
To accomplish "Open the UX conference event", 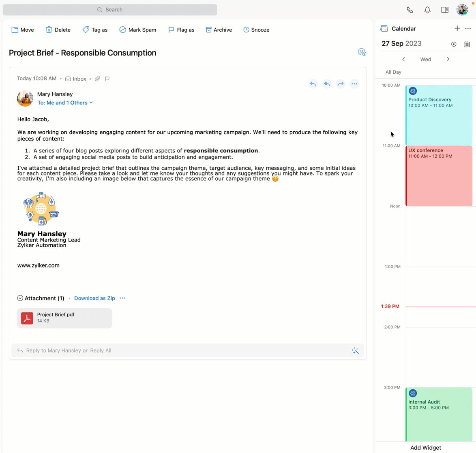I will coord(439,176).
